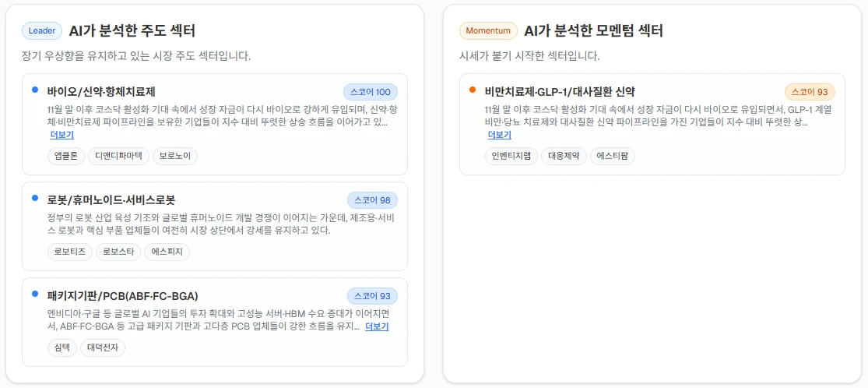Click the 에스피지 stock tag
Viewport: 868px width, 388px height.
(167, 252)
